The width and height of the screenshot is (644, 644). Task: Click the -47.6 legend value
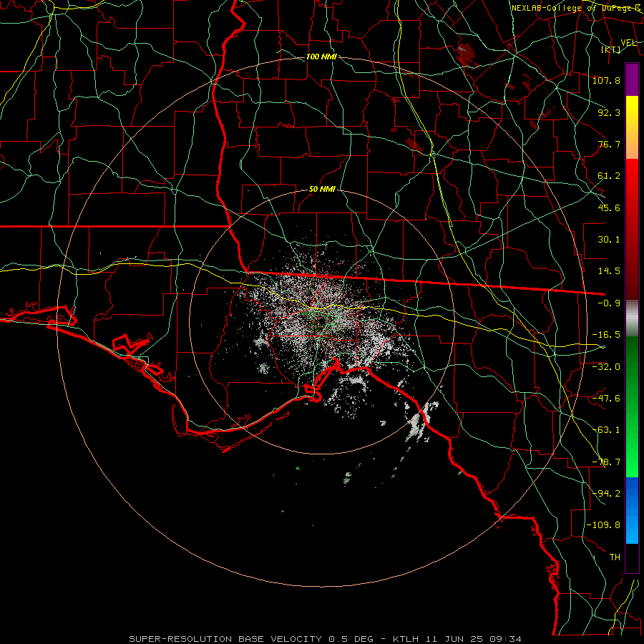606,399
